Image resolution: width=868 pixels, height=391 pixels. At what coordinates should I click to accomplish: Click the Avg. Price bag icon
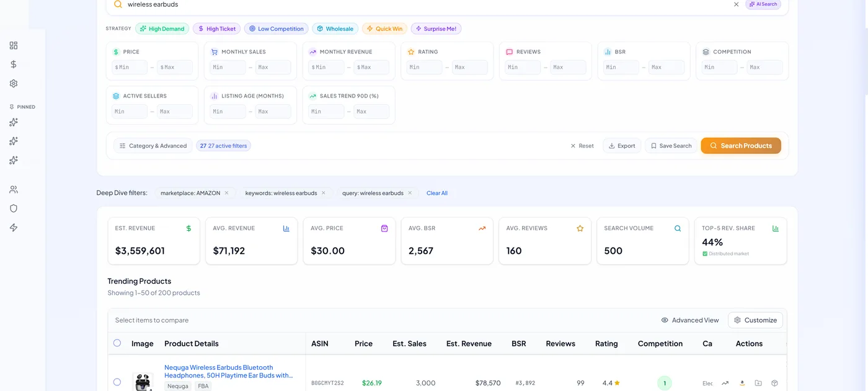(x=384, y=228)
